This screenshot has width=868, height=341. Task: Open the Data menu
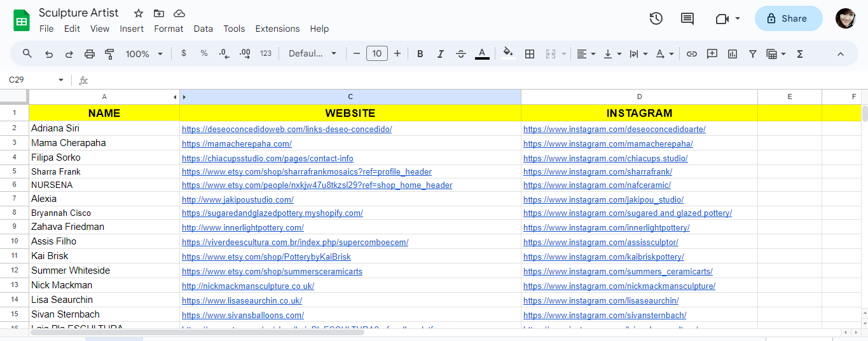click(x=203, y=29)
